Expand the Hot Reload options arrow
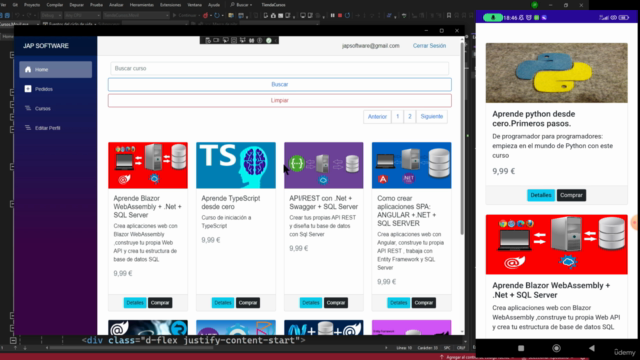Image resolution: width=640 pixels, height=360 pixels. tap(211, 15)
